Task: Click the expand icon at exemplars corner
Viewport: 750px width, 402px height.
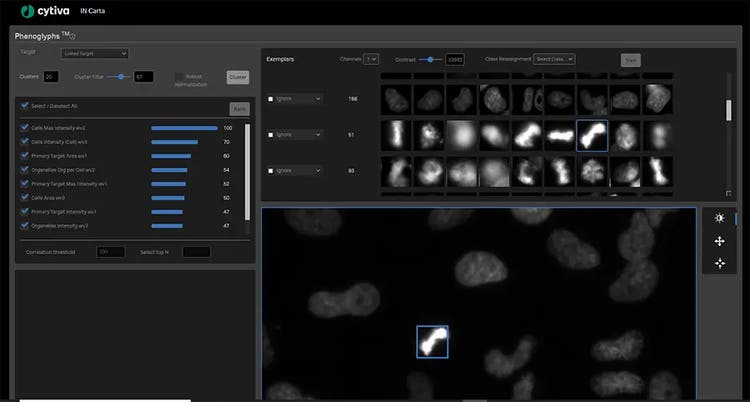Action: click(x=728, y=193)
